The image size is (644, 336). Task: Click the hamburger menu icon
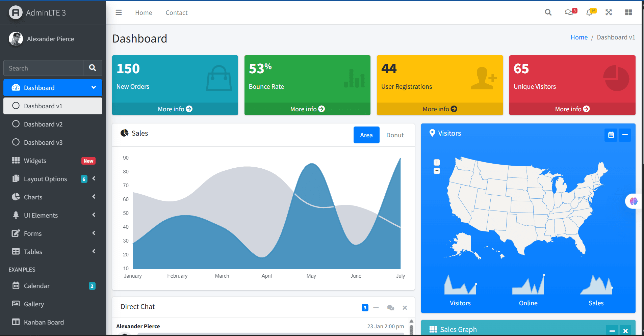pyautogui.click(x=118, y=12)
